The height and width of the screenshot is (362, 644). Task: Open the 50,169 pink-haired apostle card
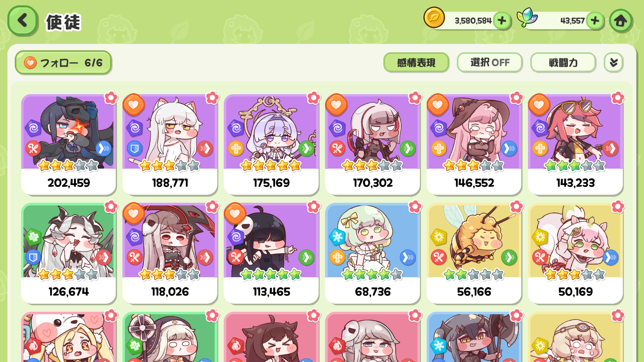pyautogui.click(x=575, y=253)
